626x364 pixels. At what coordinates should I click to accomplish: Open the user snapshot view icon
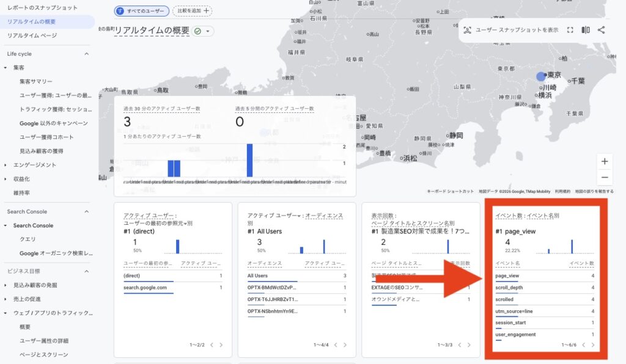tap(467, 30)
